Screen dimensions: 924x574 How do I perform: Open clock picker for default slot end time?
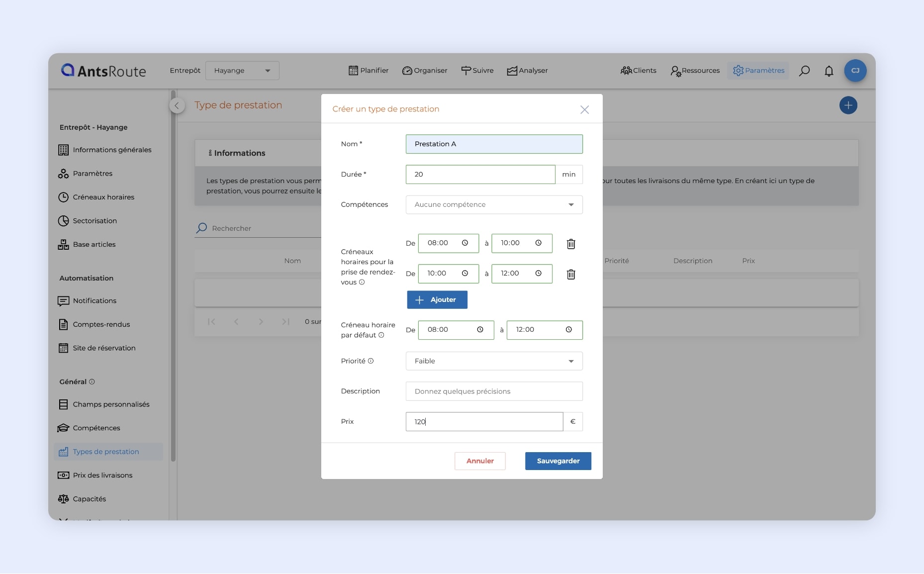568,330
